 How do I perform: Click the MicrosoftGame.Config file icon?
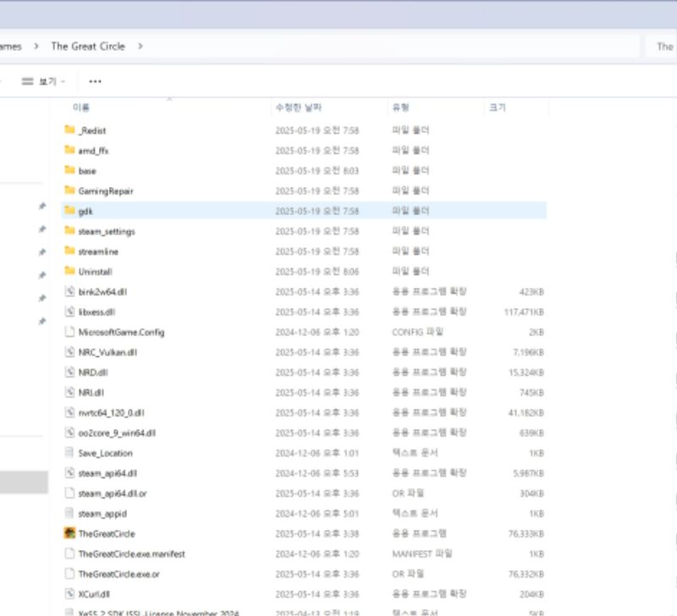coord(69,332)
